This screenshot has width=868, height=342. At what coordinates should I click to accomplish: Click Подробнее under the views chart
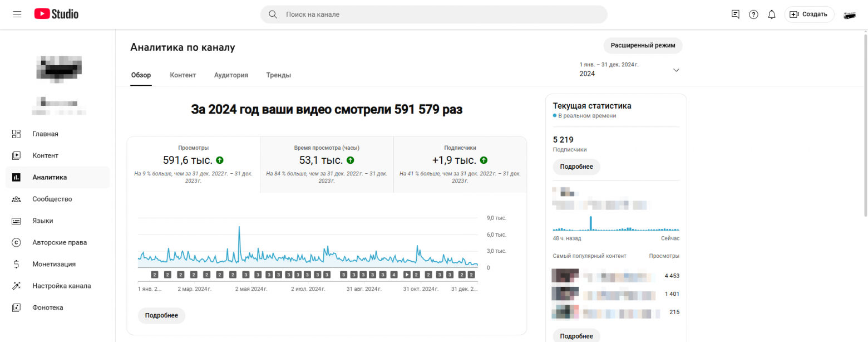point(161,315)
